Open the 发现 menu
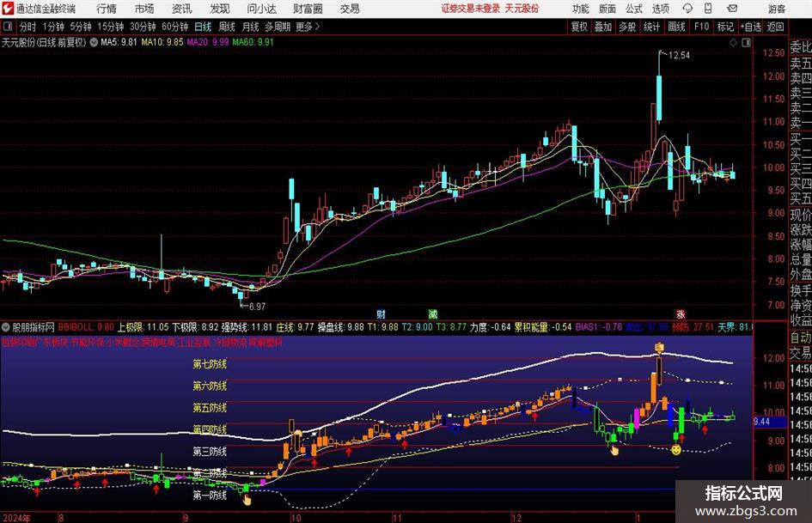This screenshot has width=812, height=523. [220, 9]
